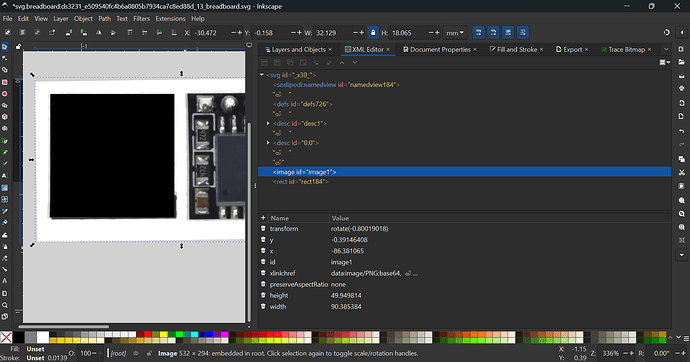Collapse the svg root node

click(262, 75)
